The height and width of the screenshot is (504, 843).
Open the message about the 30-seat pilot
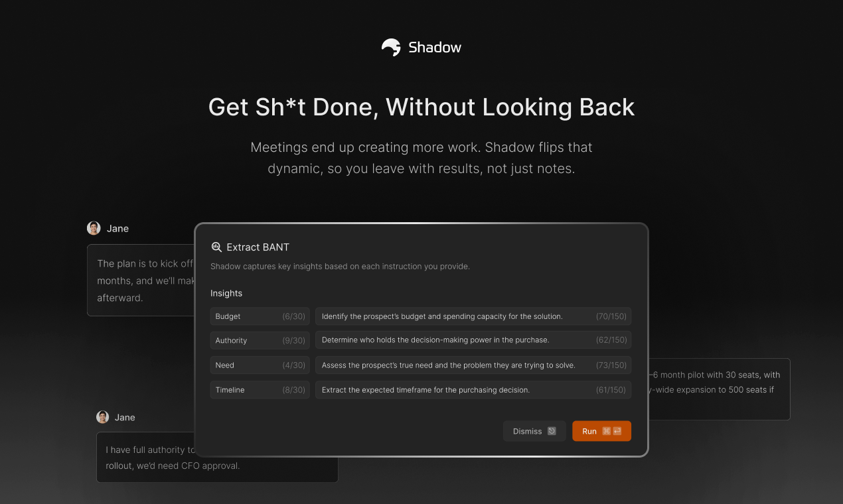tap(719, 389)
